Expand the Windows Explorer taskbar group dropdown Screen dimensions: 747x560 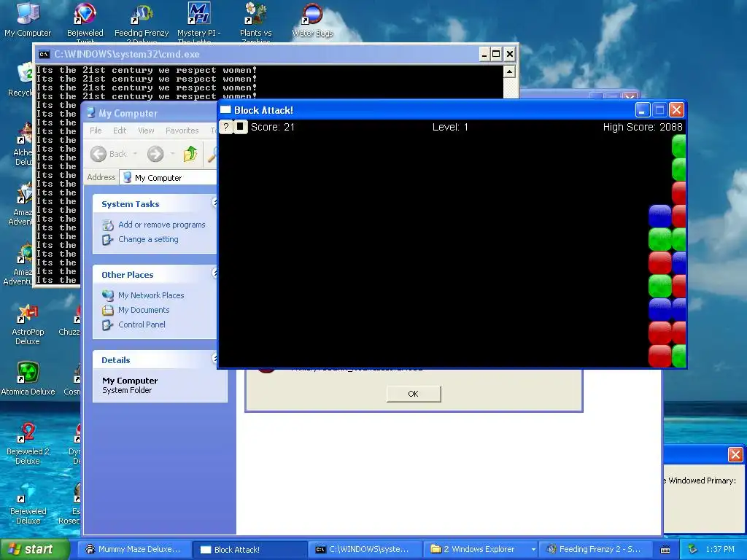pos(533,550)
